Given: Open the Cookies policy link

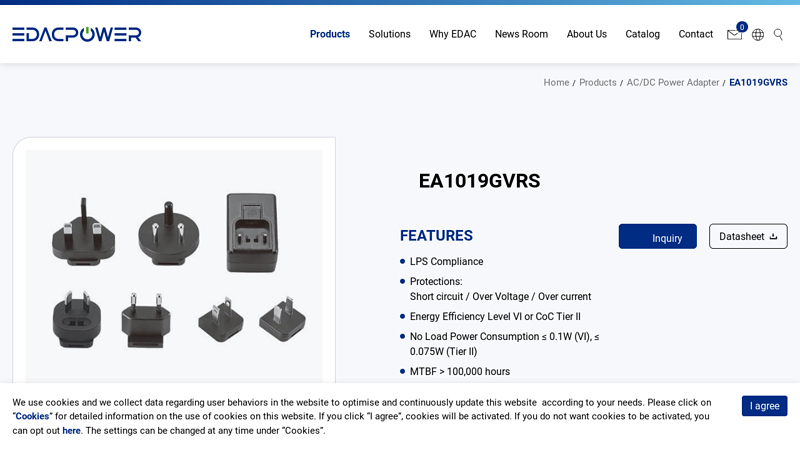Looking at the screenshot, I should pyautogui.click(x=32, y=416).
